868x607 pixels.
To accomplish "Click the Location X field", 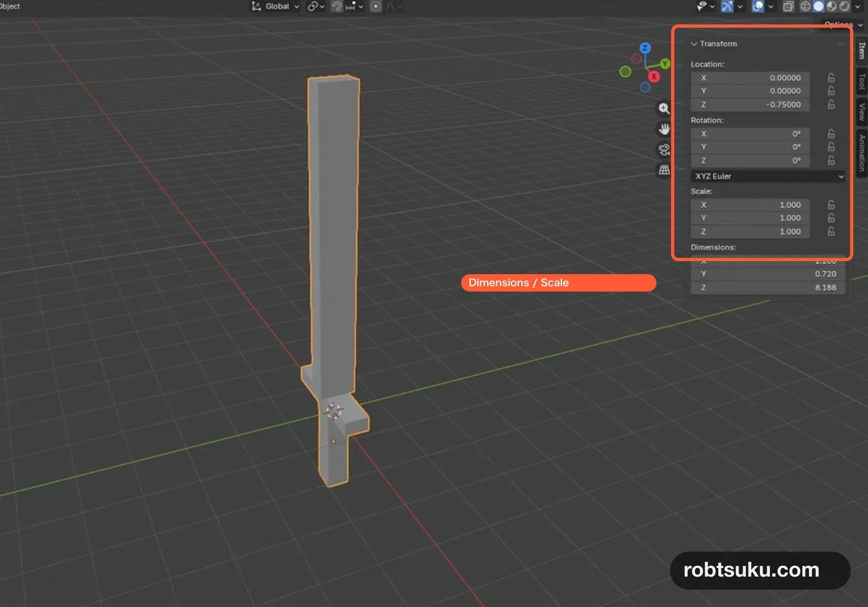I will click(750, 78).
